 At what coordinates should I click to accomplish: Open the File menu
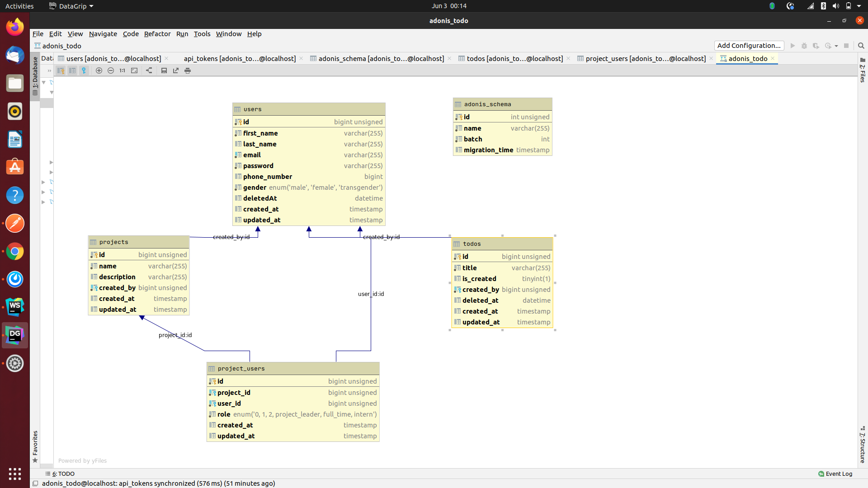38,34
